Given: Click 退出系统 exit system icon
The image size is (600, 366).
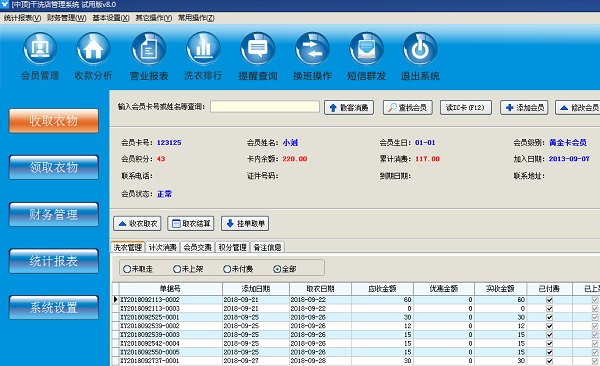Looking at the screenshot, I should coord(420,49).
